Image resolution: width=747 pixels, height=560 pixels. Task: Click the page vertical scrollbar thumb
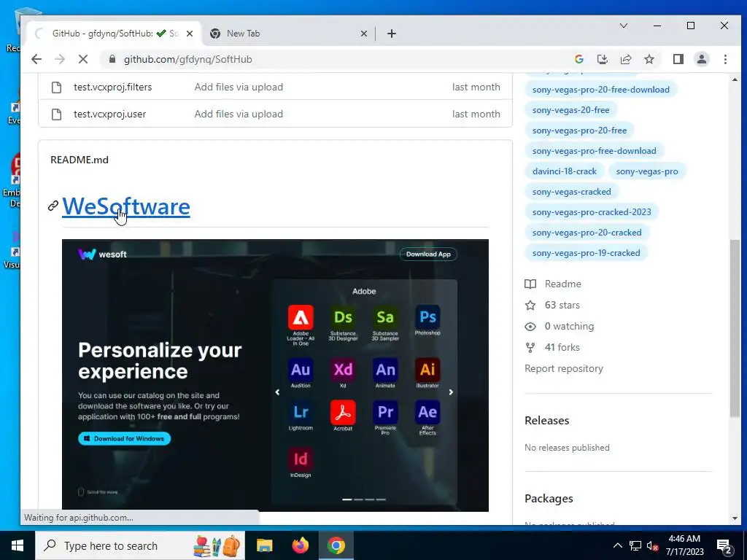(x=734, y=329)
